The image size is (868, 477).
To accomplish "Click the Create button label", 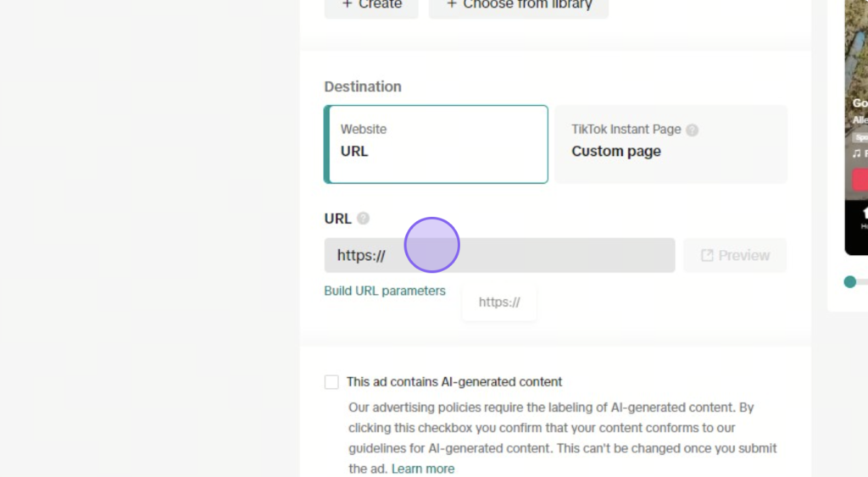I will [x=381, y=4].
